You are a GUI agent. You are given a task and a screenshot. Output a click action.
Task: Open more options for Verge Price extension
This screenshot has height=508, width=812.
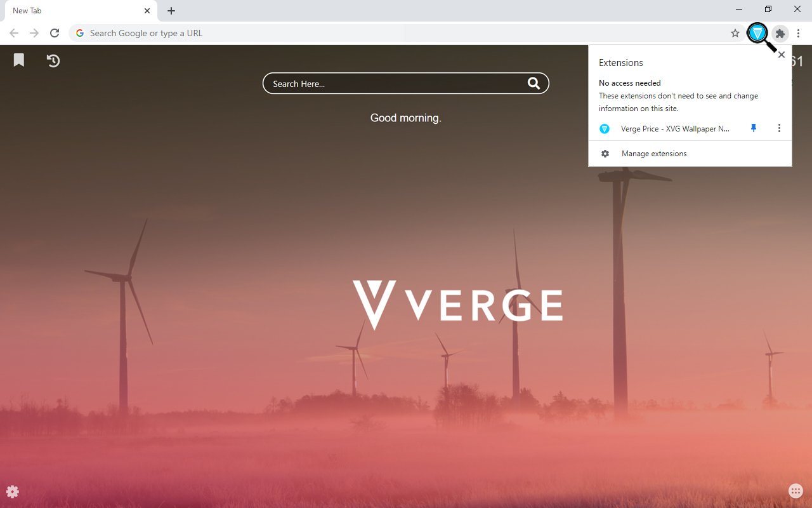coord(779,128)
